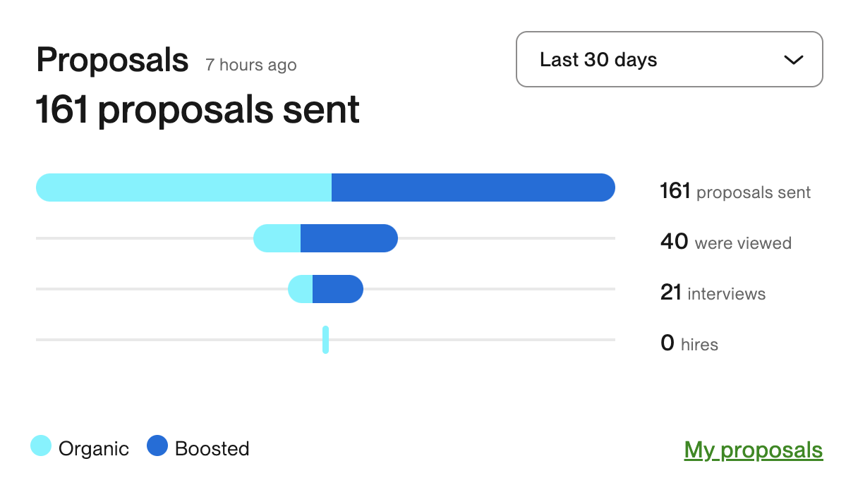Click the 7 hours ago timestamp
The width and height of the screenshot is (846, 504).
pos(250,66)
